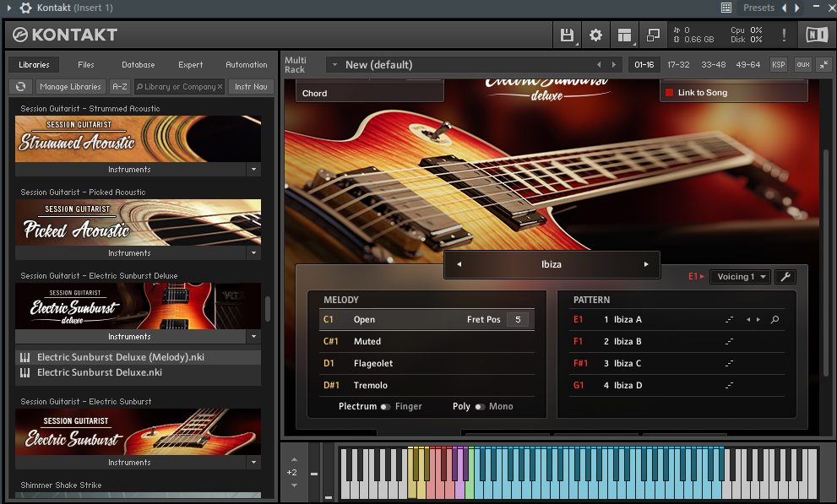Select the Tremolo melody articulation
Screen dimensions: 837x504
pos(427,385)
